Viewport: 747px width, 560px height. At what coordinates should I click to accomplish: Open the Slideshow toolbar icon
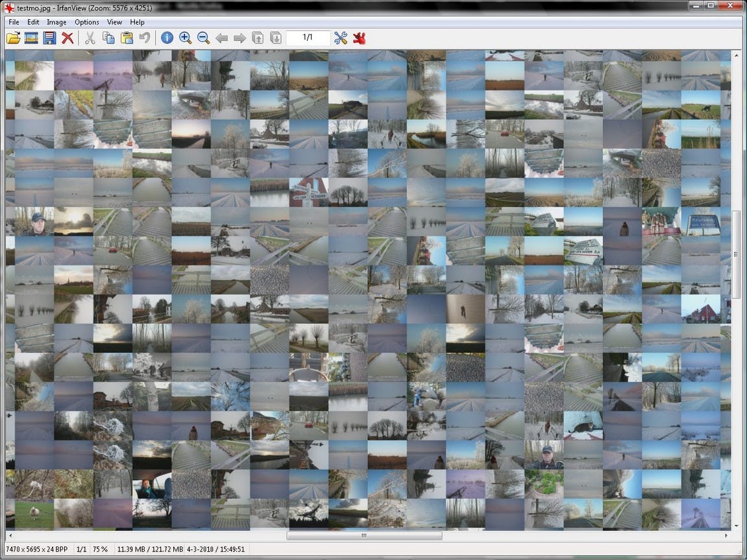coord(31,38)
